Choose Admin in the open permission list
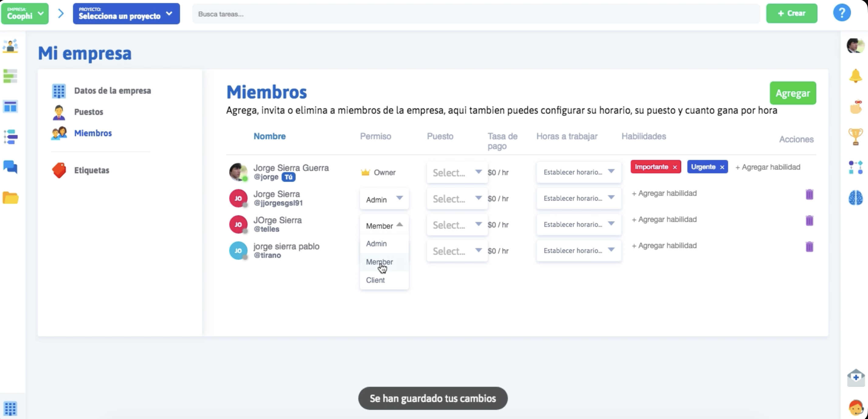The width and height of the screenshot is (868, 419). 377,244
